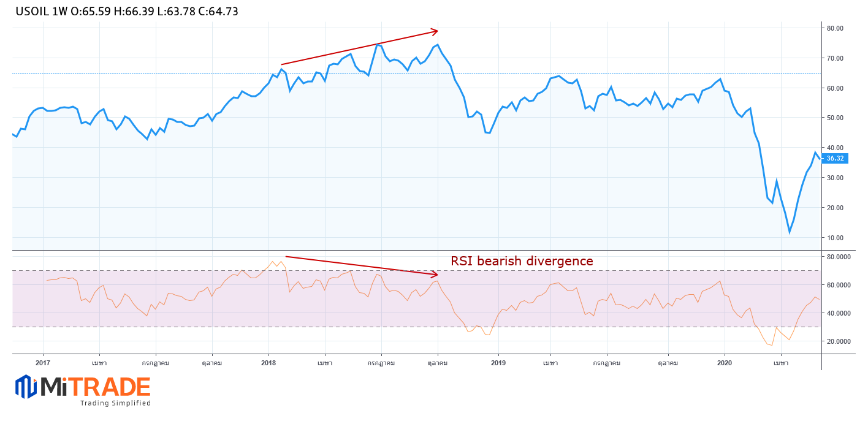The height and width of the screenshot is (421, 868).
Task: Select the 2017 label on time axis
Action: (43, 363)
